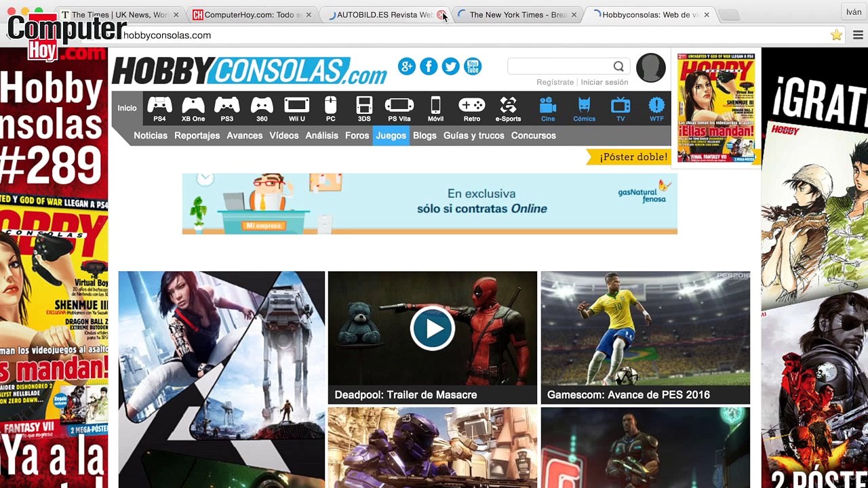This screenshot has height=488, width=868.
Task: Select the PS3 platform icon
Action: coord(227,108)
